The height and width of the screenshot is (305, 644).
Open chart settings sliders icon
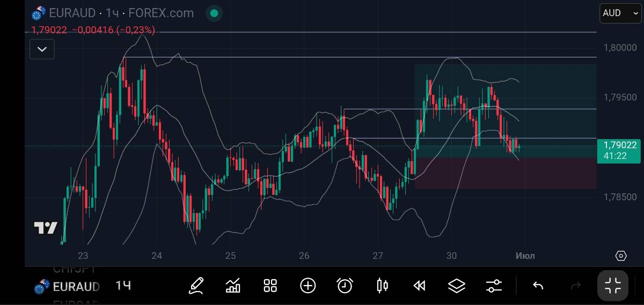coord(494,285)
